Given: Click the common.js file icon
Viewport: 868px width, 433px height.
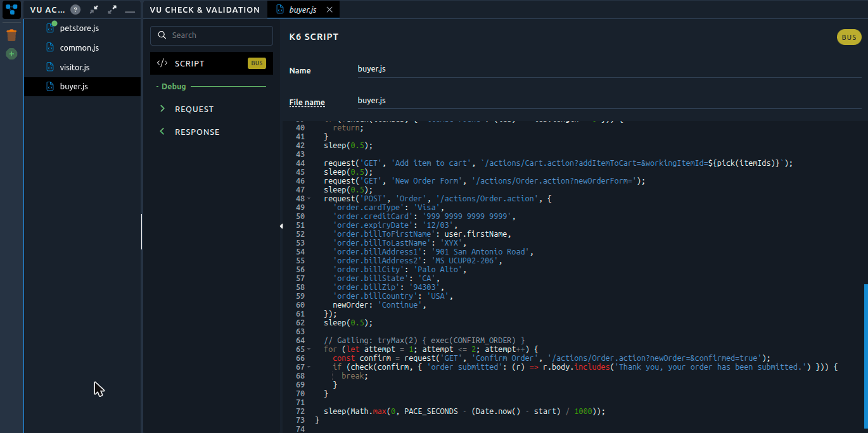Looking at the screenshot, I should click(x=51, y=47).
